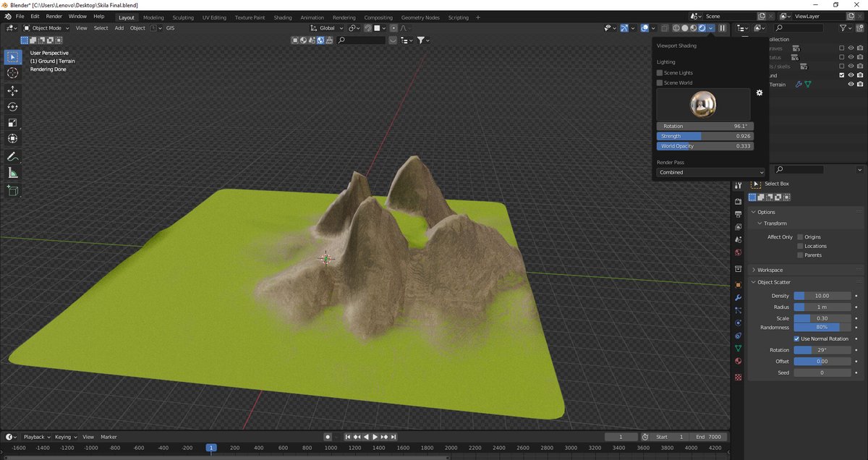The width and height of the screenshot is (868, 460).
Task: Open the Tool properties tab
Action: 738,185
